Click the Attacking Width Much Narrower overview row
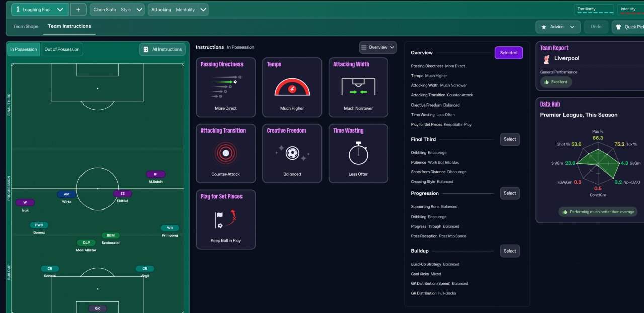644x313 pixels. 439,85
